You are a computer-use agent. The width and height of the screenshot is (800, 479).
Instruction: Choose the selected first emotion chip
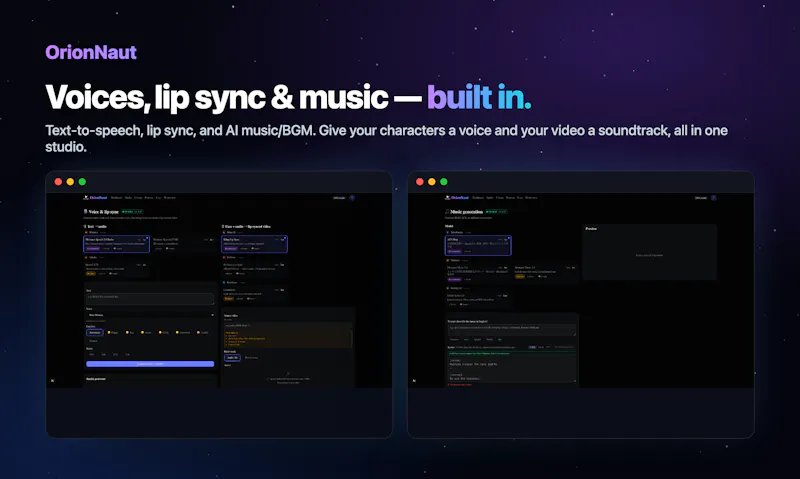tap(95, 333)
